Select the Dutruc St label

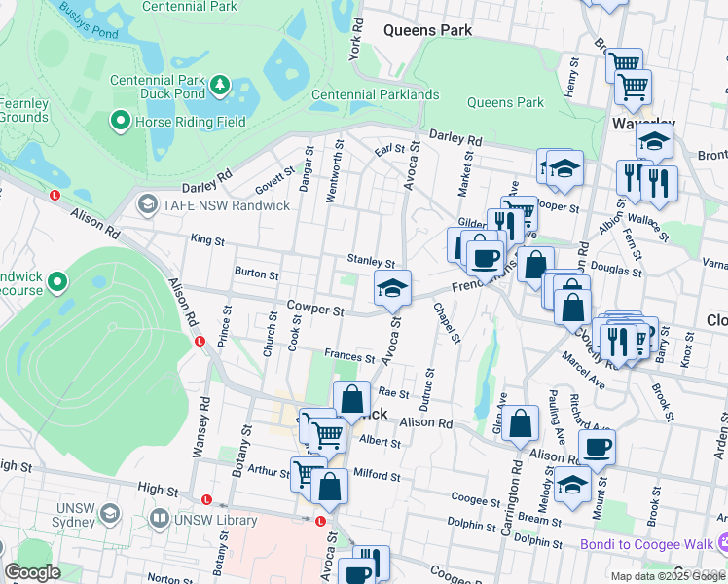(427, 390)
